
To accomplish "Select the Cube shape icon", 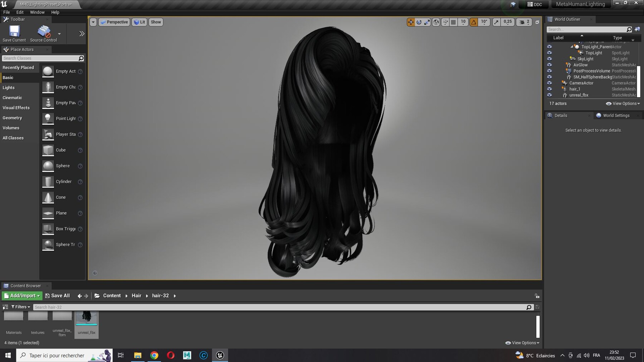I will pyautogui.click(x=48, y=150).
